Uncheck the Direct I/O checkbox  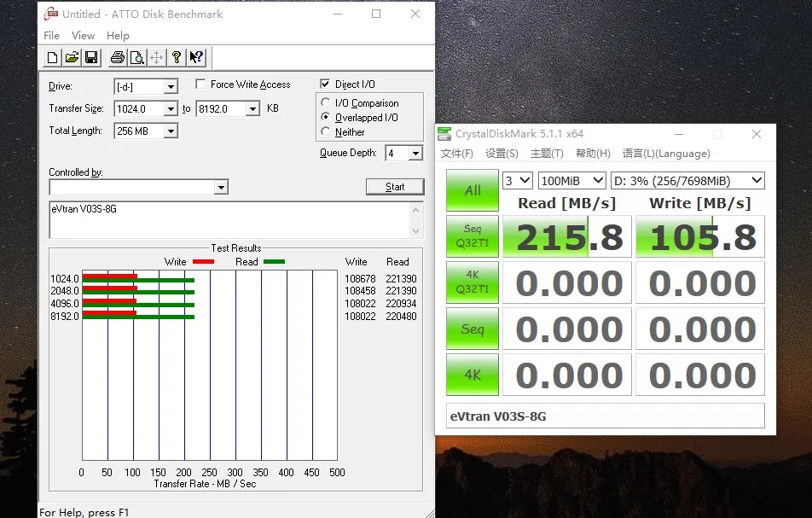325,84
